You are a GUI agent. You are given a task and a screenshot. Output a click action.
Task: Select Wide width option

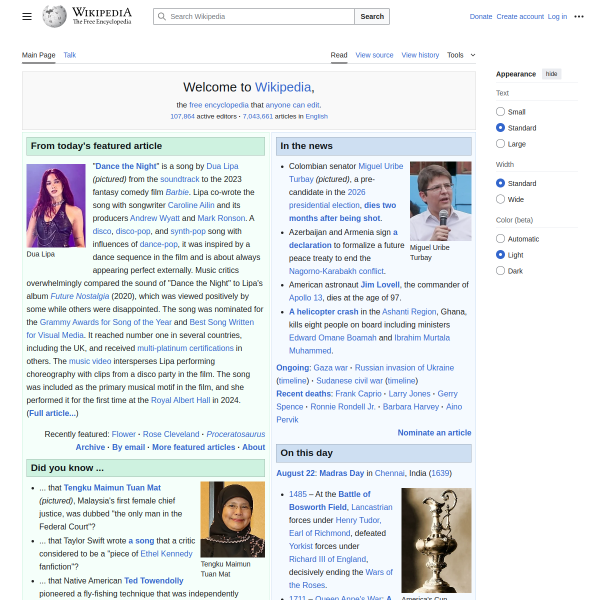500,199
